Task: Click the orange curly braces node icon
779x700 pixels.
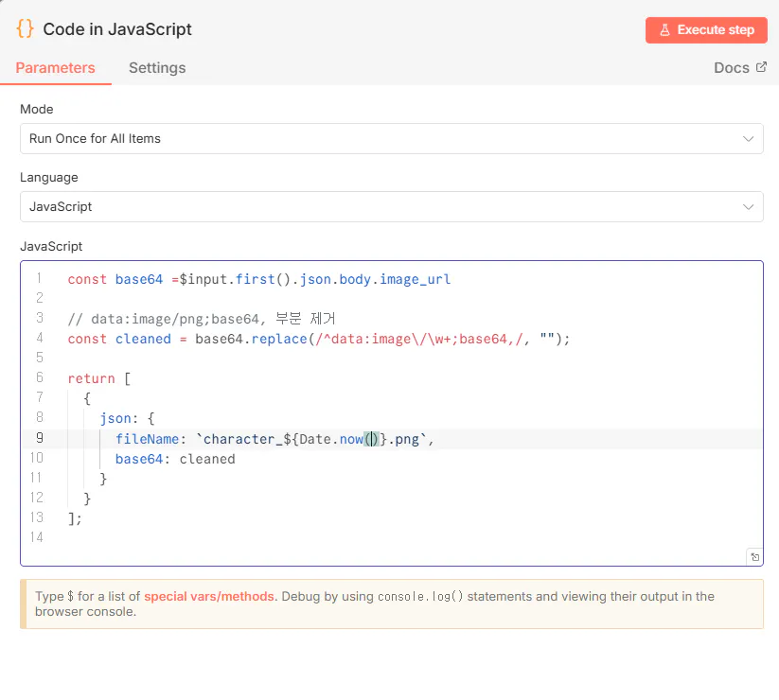Action: point(25,28)
